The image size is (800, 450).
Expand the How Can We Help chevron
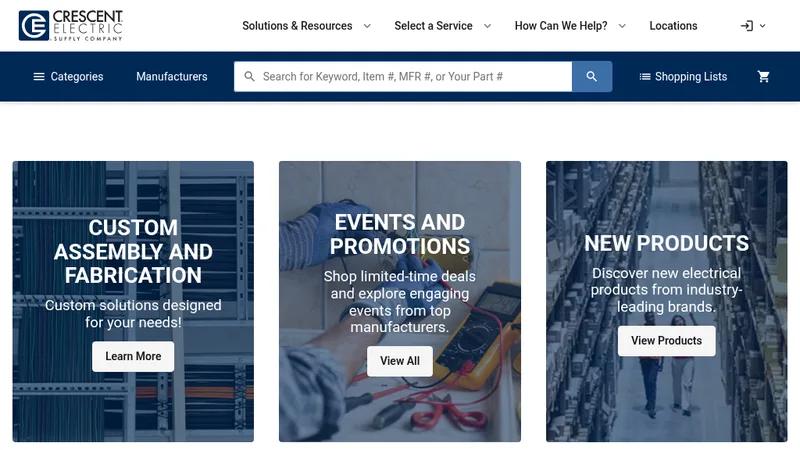[x=622, y=26]
